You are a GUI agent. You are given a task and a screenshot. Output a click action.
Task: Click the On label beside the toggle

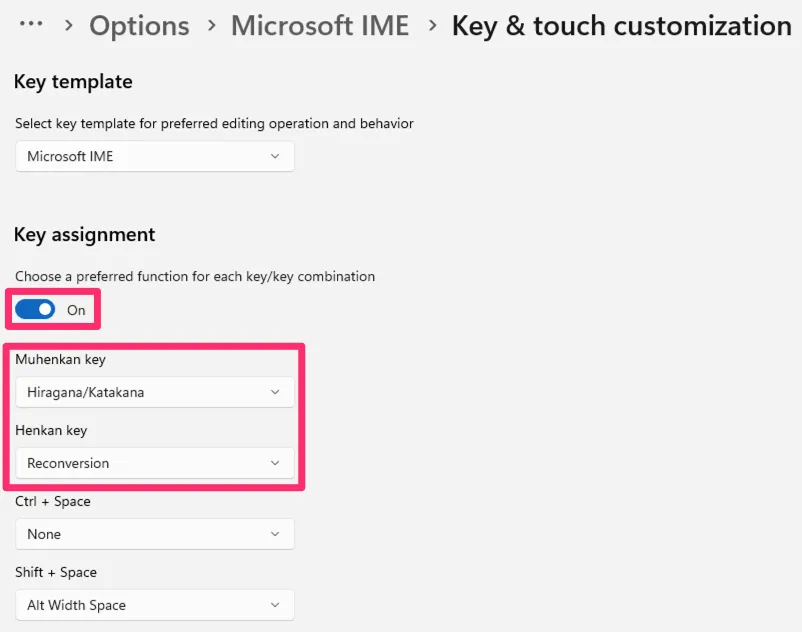[x=76, y=310]
